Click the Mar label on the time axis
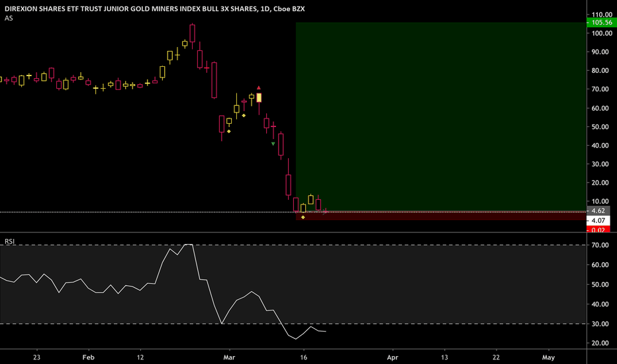Image resolution: width=617 pixels, height=364 pixels. point(229,357)
